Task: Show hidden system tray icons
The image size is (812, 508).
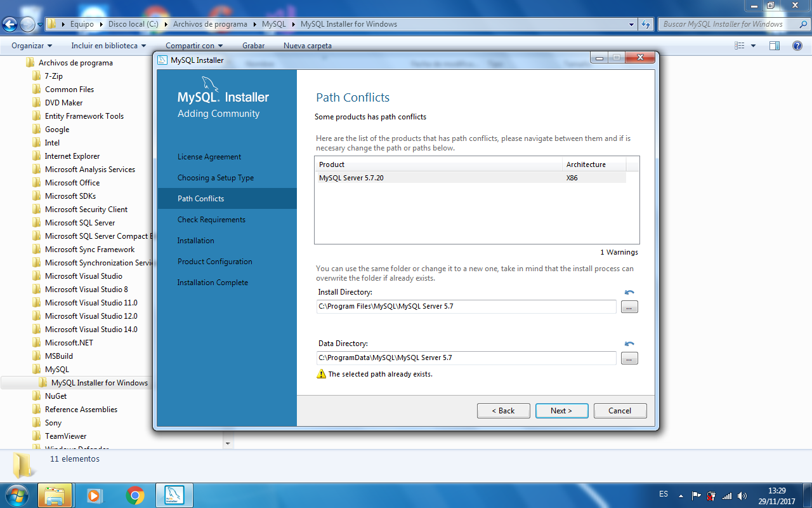Action: click(x=681, y=495)
